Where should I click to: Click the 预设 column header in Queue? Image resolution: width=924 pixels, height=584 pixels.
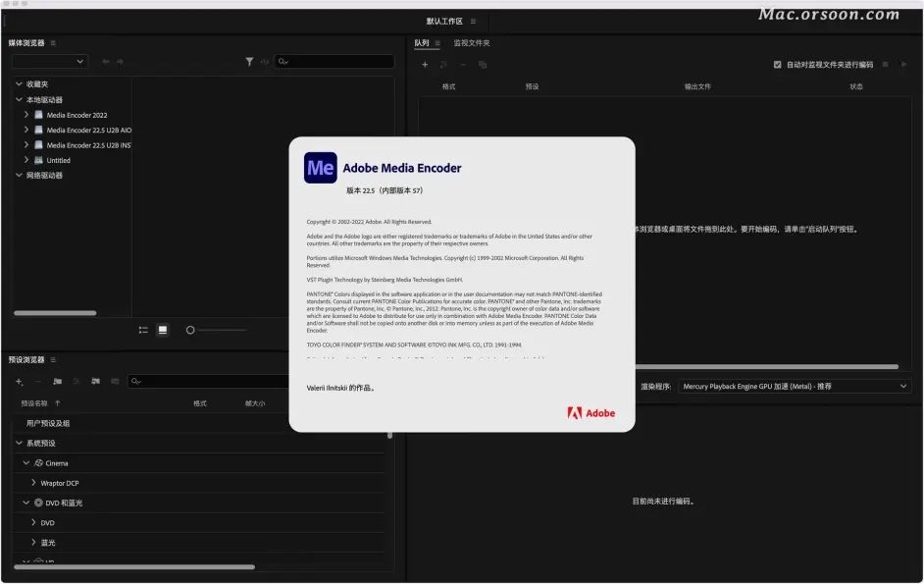pyautogui.click(x=532, y=86)
